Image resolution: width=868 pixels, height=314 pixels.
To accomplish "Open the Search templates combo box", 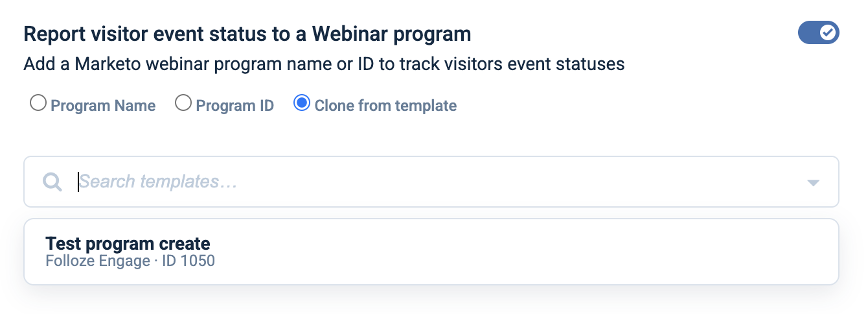I will (431, 182).
